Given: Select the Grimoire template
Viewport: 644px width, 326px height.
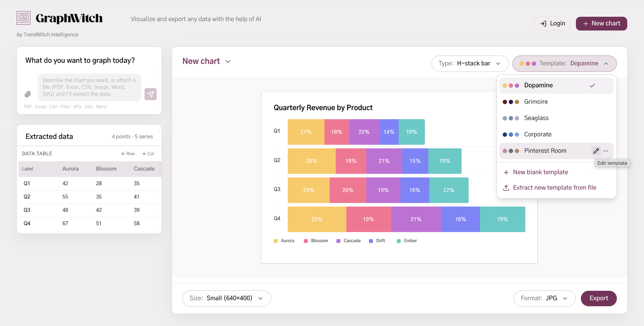Looking at the screenshot, I should tap(556, 102).
